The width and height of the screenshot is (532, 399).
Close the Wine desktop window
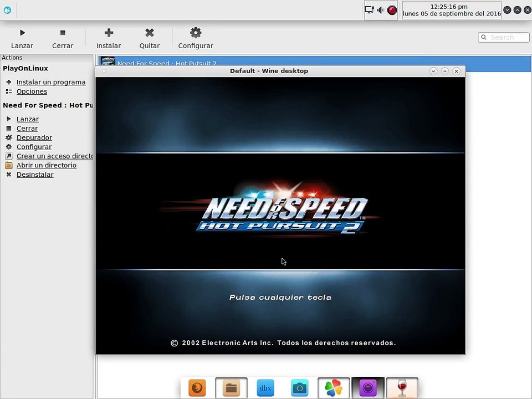click(x=456, y=71)
